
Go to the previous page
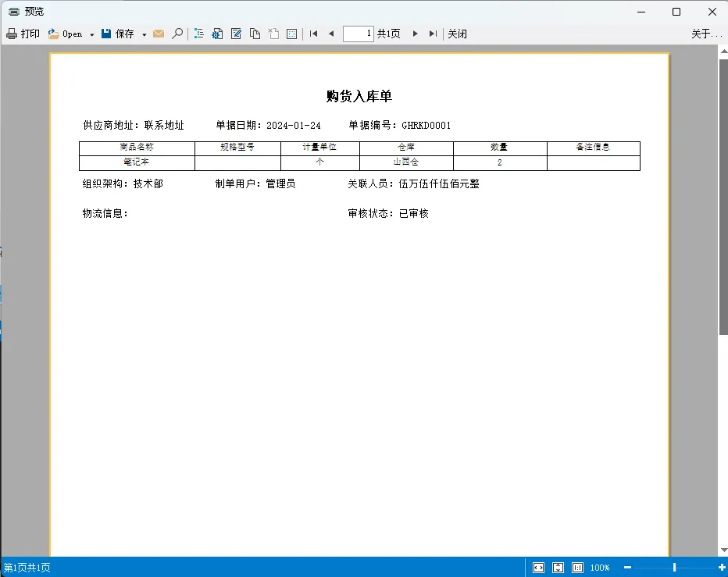click(x=331, y=34)
